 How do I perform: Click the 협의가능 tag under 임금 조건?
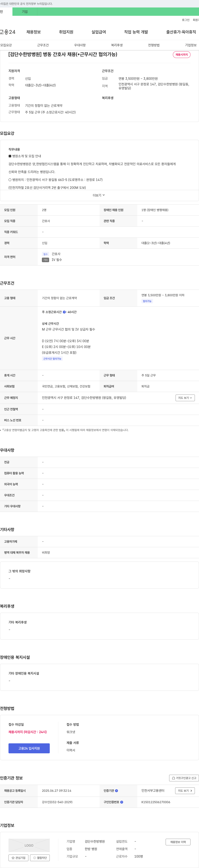point(147,301)
